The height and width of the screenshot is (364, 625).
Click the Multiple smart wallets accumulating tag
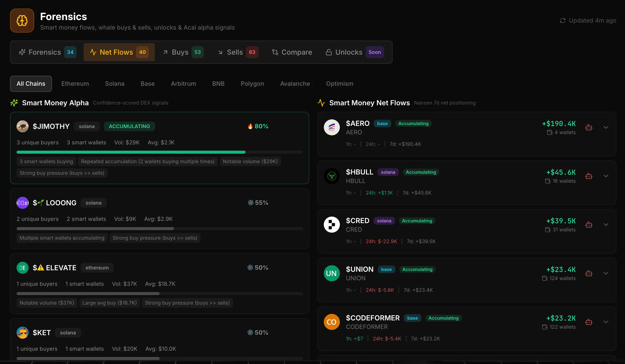tap(62, 238)
